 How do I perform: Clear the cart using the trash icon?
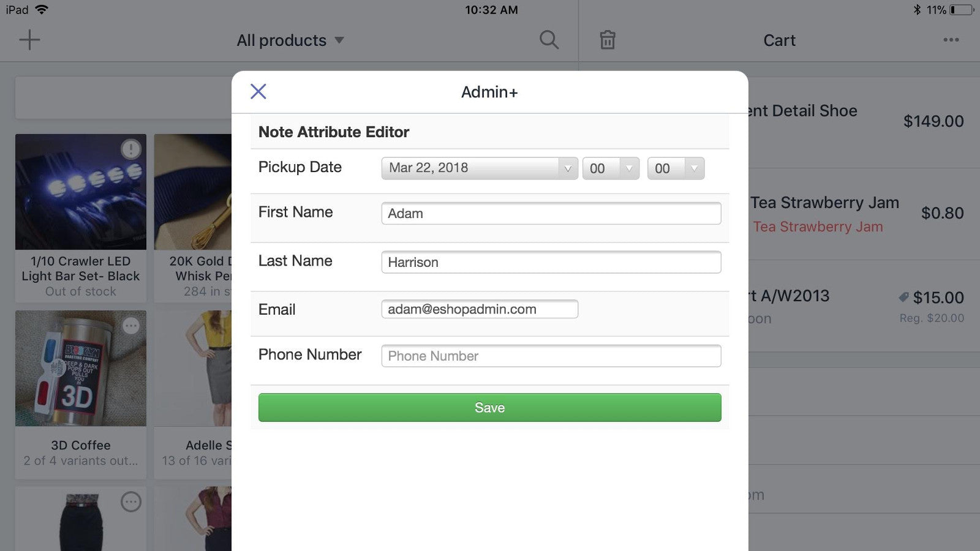607,39
